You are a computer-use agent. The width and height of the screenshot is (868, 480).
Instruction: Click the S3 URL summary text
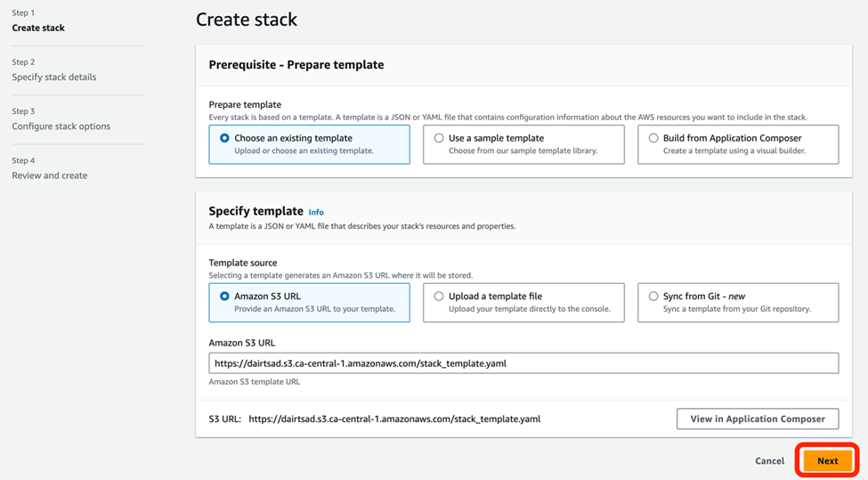393,419
